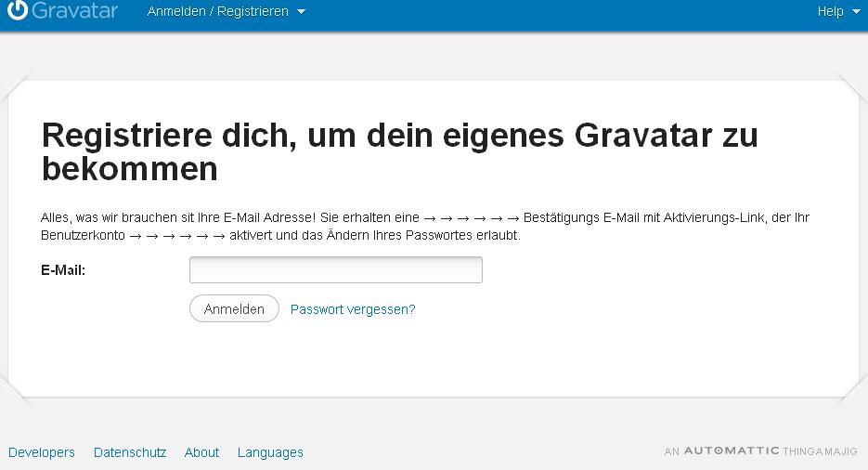Go to the Datenschutz footer link
This screenshot has width=868, height=470.
click(x=130, y=452)
